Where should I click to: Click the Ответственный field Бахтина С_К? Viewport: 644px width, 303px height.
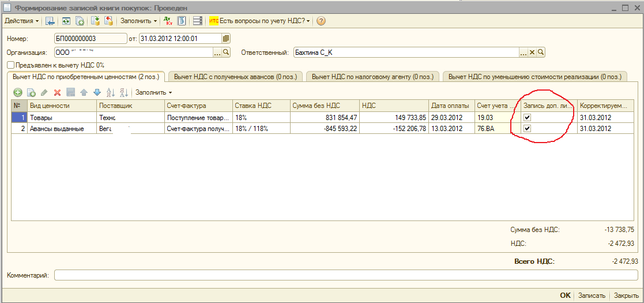tap(406, 52)
